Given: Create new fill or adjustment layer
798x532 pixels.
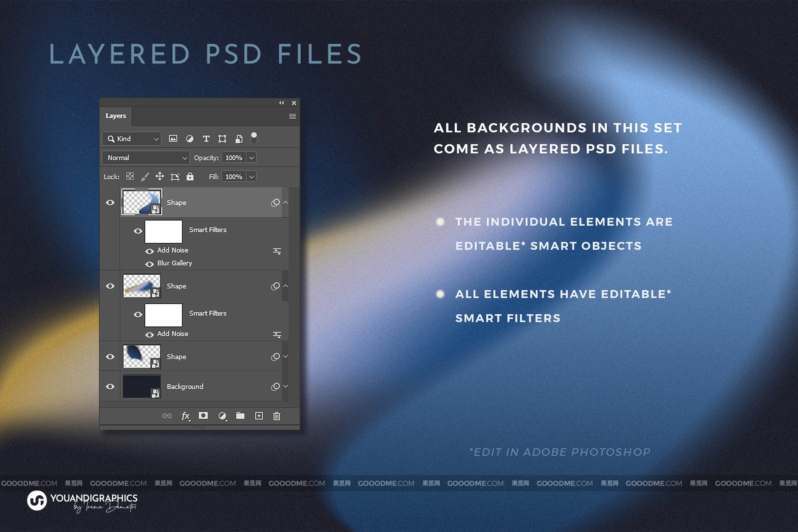Looking at the screenshot, I should (x=222, y=416).
